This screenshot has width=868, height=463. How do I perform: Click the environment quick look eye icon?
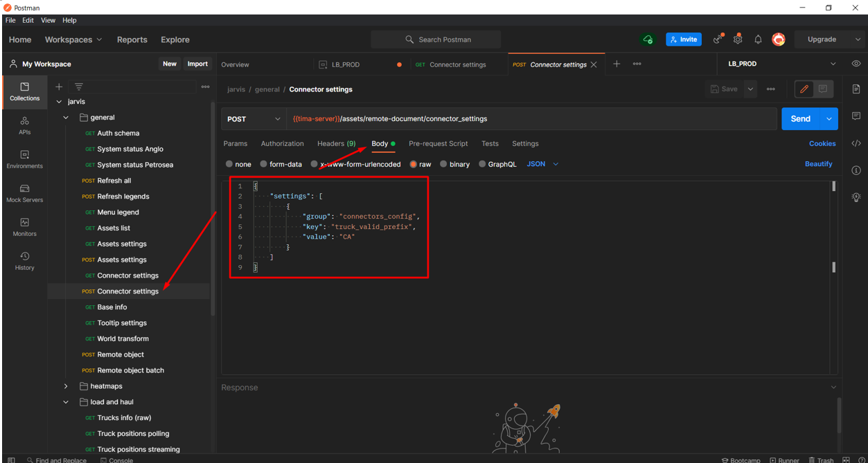tap(856, 64)
